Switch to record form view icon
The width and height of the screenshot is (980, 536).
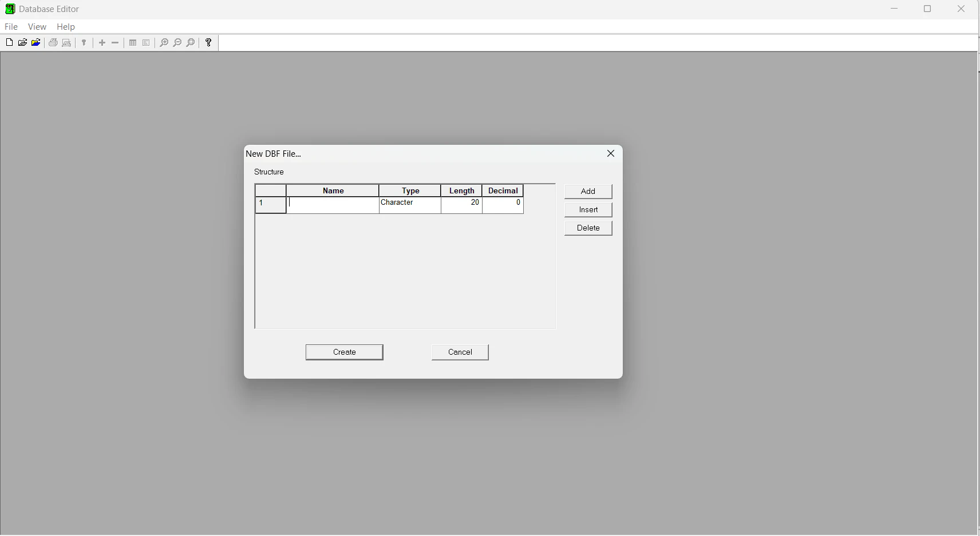point(145,42)
